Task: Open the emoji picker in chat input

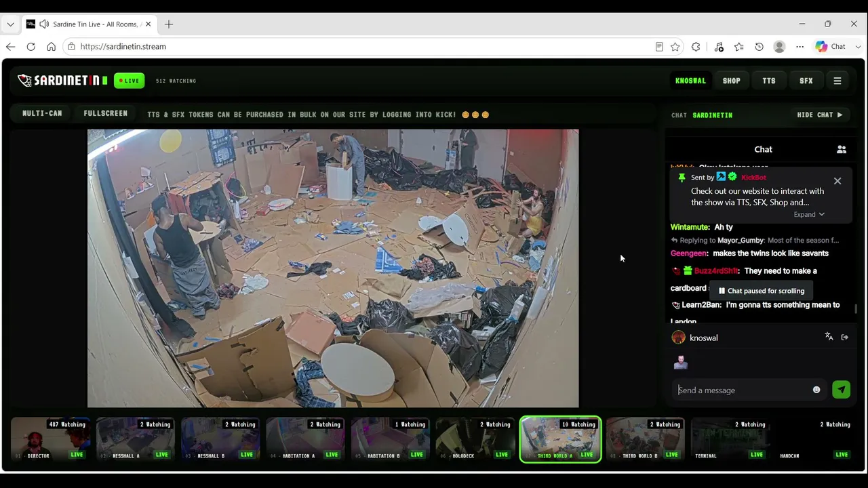Action: pos(816,390)
